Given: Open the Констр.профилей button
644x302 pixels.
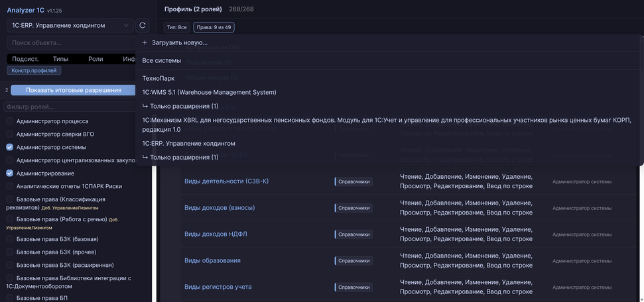Looking at the screenshot, I should [x=34, y=70].
